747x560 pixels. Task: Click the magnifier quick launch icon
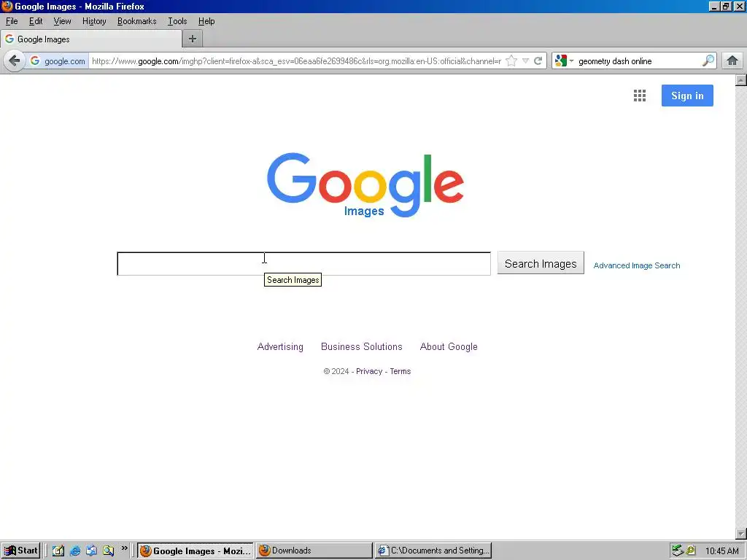point(108,551)
